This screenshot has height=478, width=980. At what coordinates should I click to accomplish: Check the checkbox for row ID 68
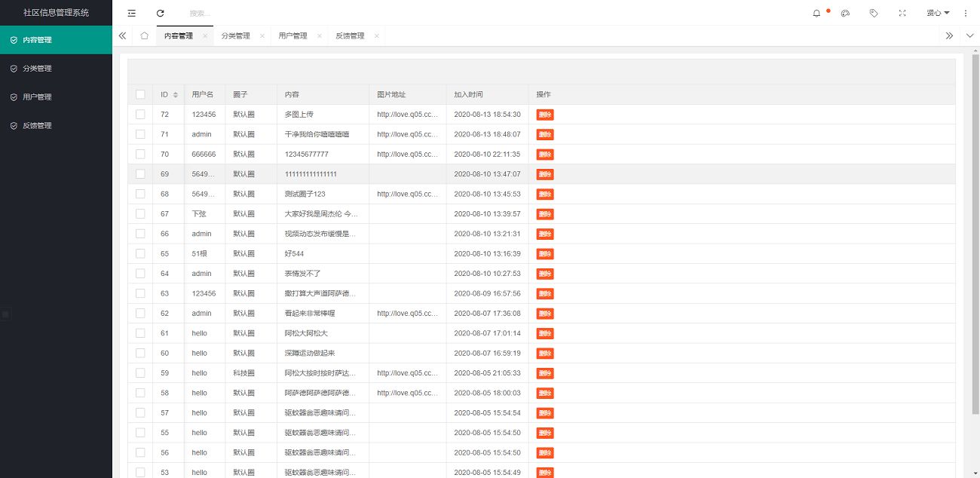[140, 194]
